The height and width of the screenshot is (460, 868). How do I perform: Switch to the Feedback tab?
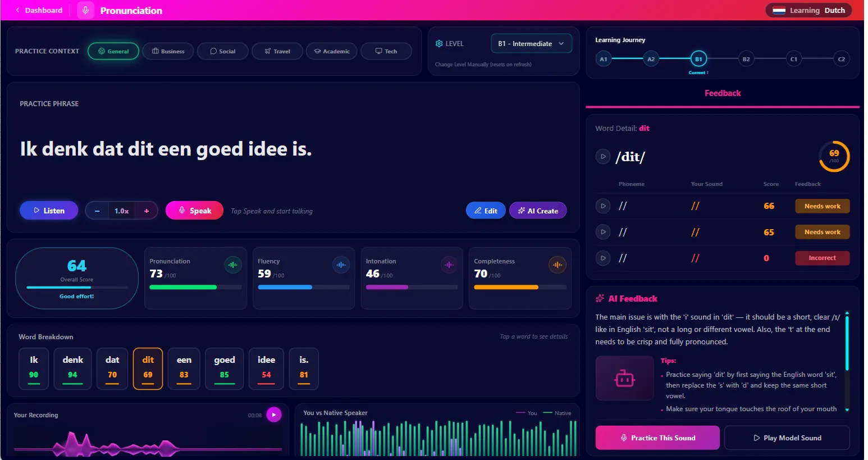(723, 93)
